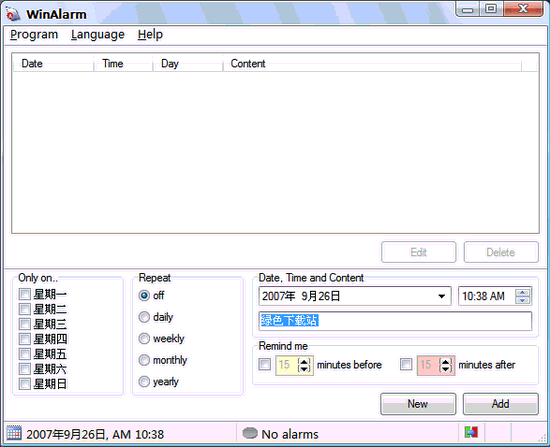550x447 pixels.
Task: Click the yellow minutes before value field
Action: (x=286, y=365)
